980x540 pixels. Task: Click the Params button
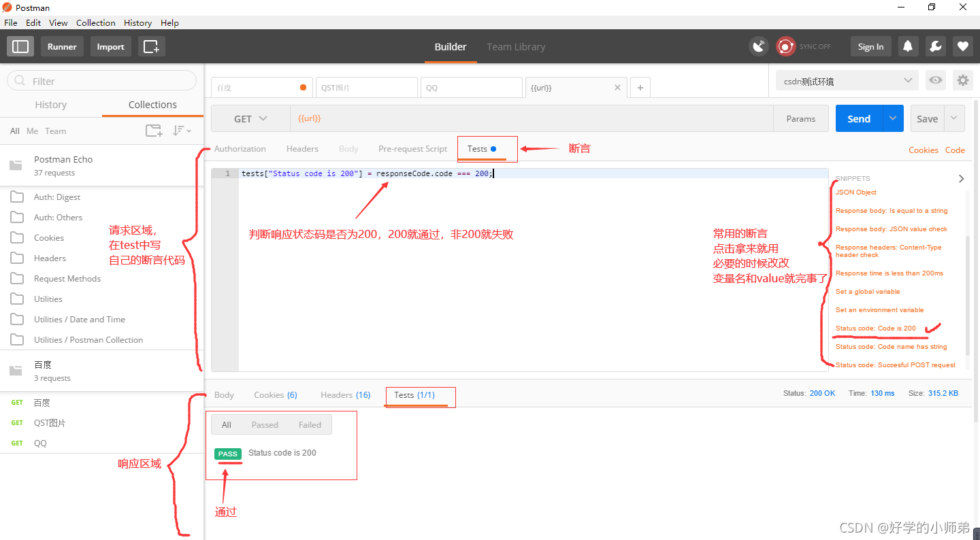tap(801, 118)
